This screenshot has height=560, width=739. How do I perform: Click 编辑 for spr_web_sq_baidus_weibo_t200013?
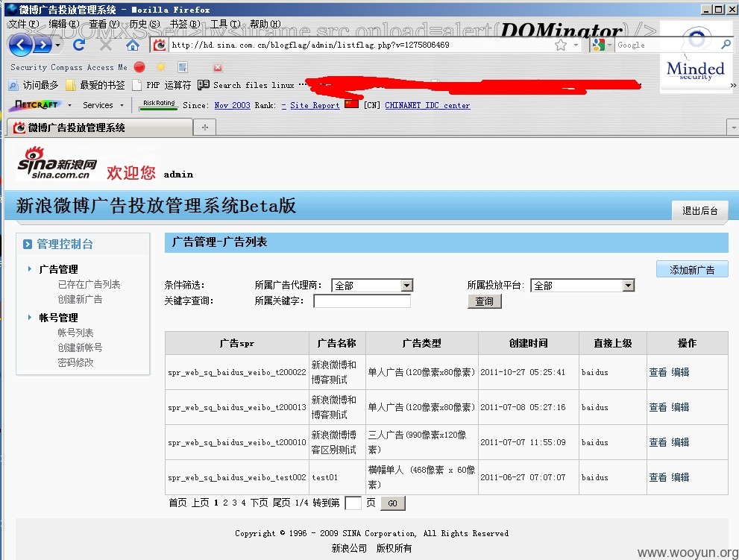coord(680,407)
